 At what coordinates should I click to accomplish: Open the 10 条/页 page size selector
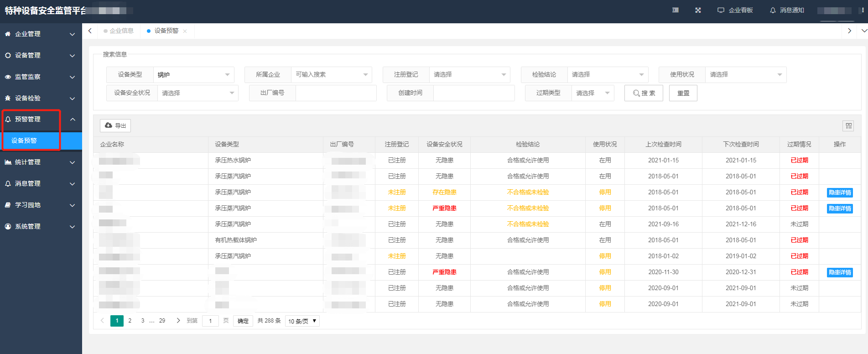[302, 321]
